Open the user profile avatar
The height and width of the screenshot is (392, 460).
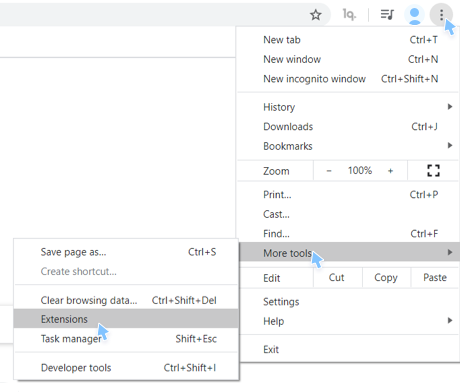pos(414,15)
